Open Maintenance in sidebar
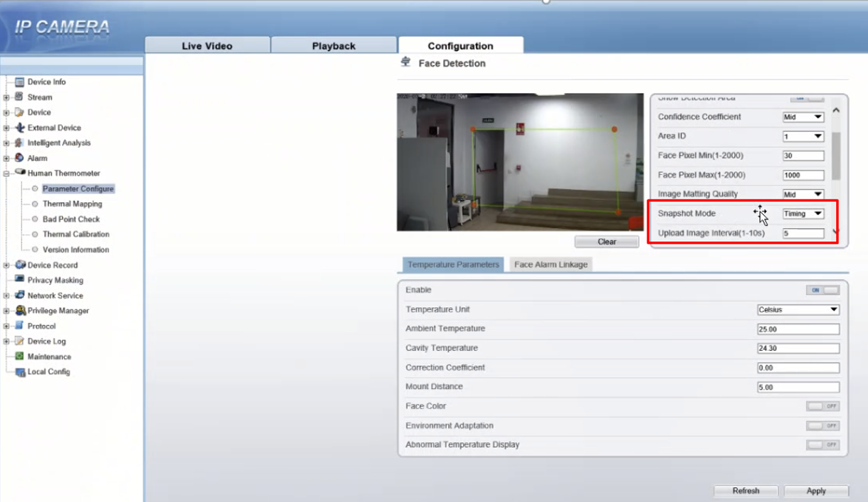This screenshot has height=502, width=868. pyautogui.click(x=49, y=357)
